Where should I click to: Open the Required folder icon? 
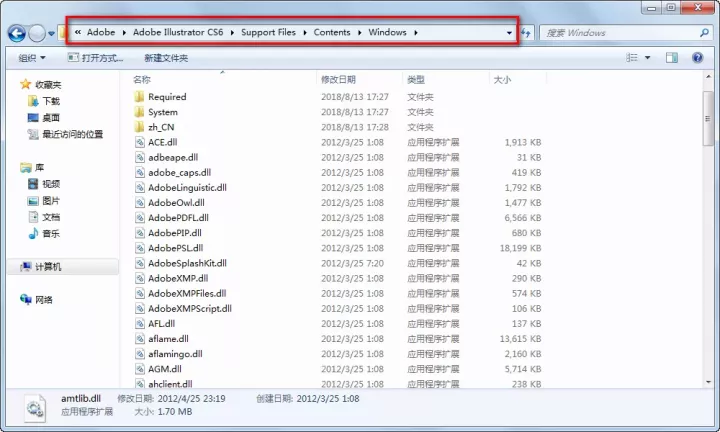pyautogui.click(x=140, y=97)
